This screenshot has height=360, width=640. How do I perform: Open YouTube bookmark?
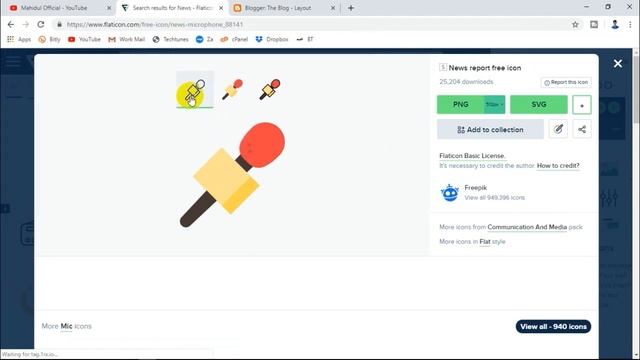[x=84, y=39]
